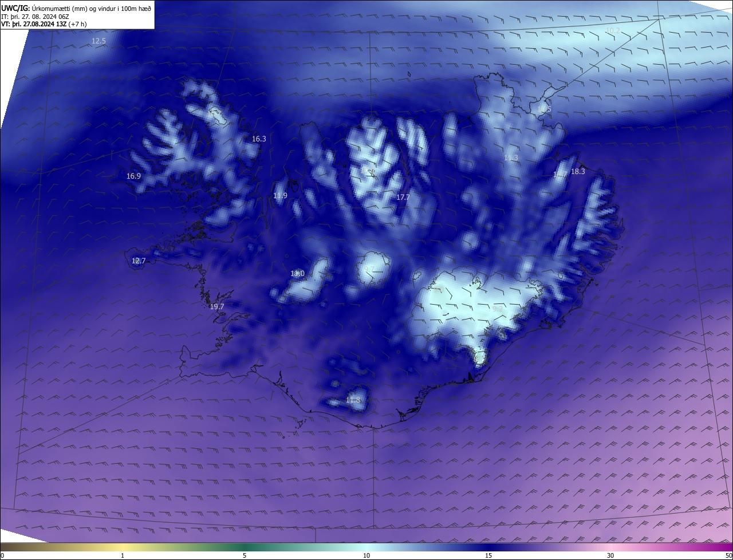Click the valid time line 'VT: þri. 27.08.2024 13Z (+7 h)'

click(x=44, y=24)
